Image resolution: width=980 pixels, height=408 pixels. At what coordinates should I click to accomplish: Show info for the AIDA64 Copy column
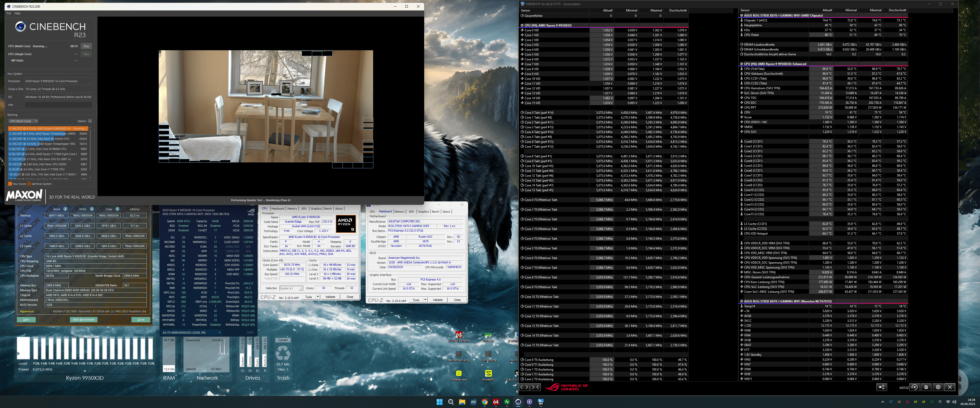(x=117, y=209)
